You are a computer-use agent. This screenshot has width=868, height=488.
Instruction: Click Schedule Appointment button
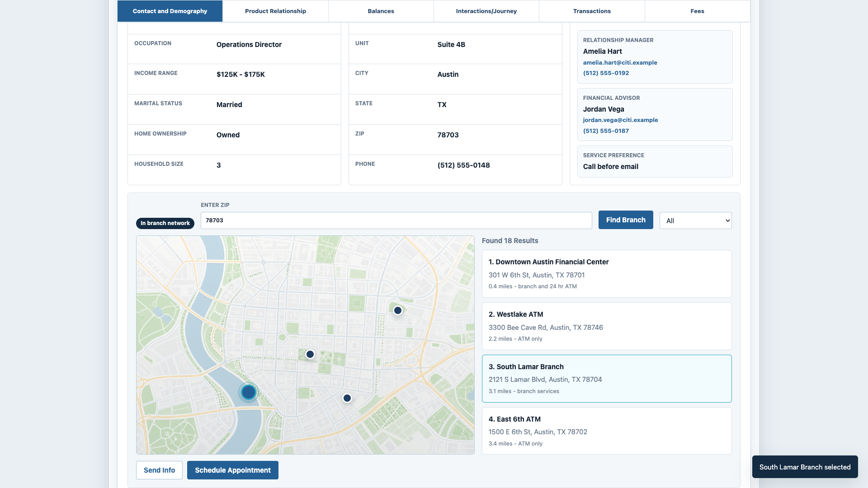tap(233, 470)
